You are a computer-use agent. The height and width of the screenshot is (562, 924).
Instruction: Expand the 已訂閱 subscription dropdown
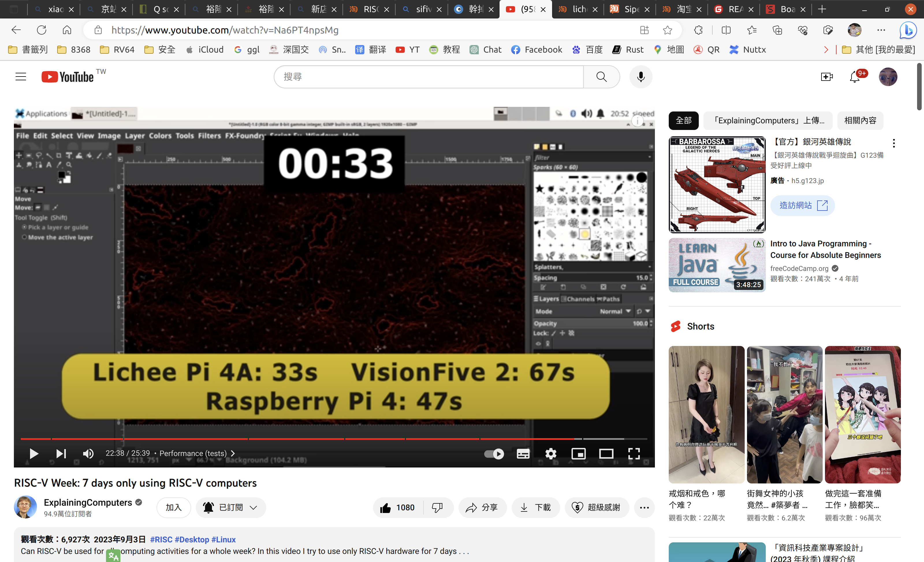click(x=231, y=508)
